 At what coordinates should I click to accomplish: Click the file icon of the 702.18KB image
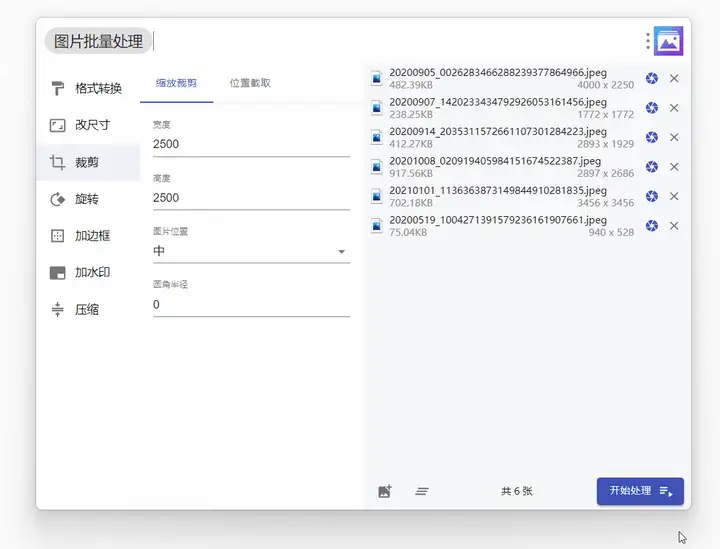[x=377, y=196]
